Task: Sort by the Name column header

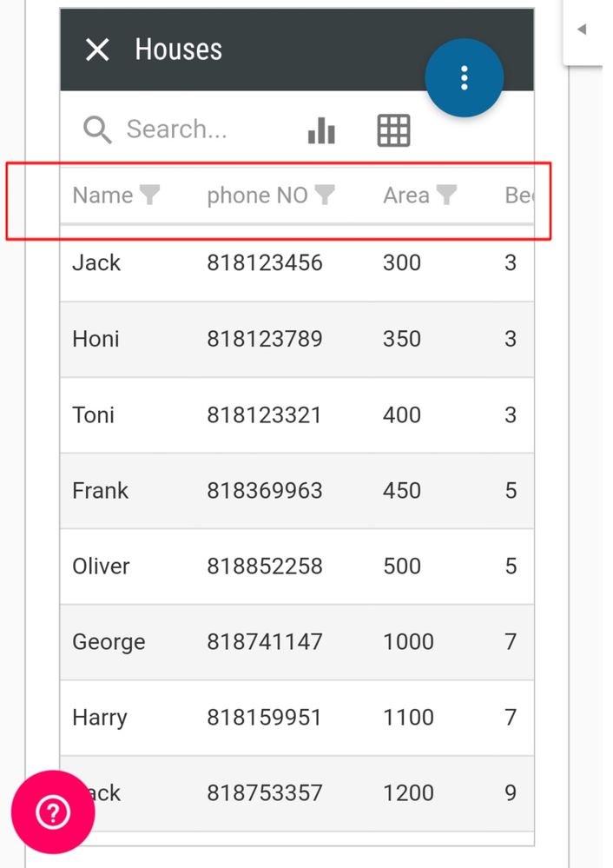Action: pyautogui.click(x=103, y=195)
